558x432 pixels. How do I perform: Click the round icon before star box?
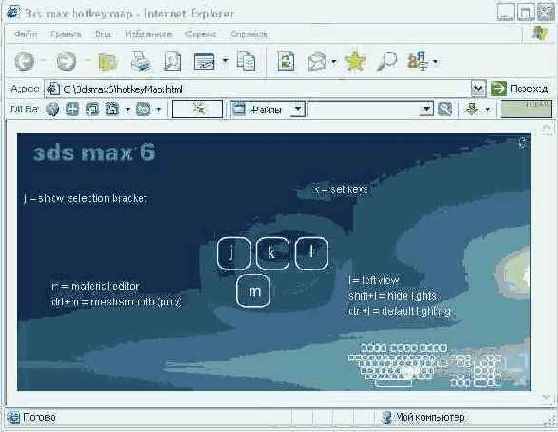click(x=143, y=109)
